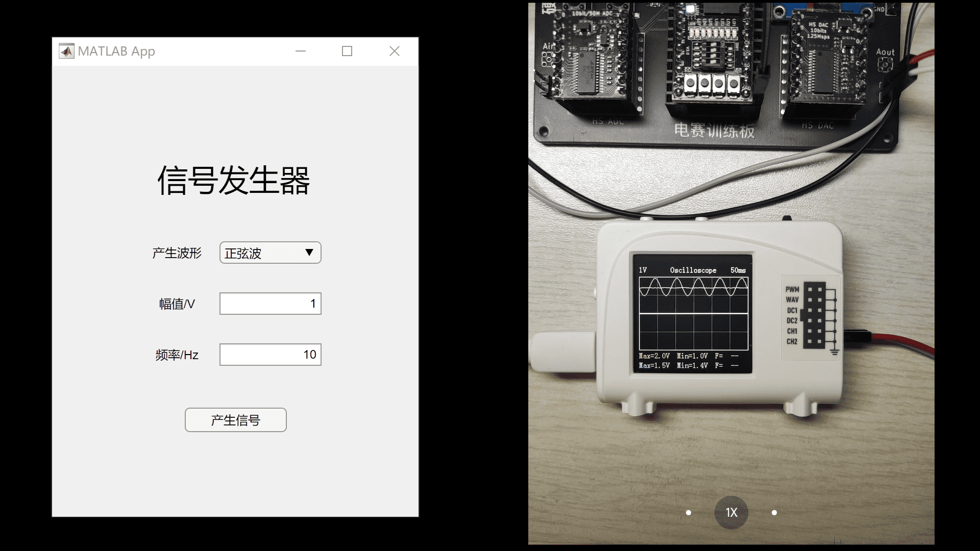Screen dimensions: 980x551
Task: Enter value in 幅值/V input field
Action: coord(269,304)
